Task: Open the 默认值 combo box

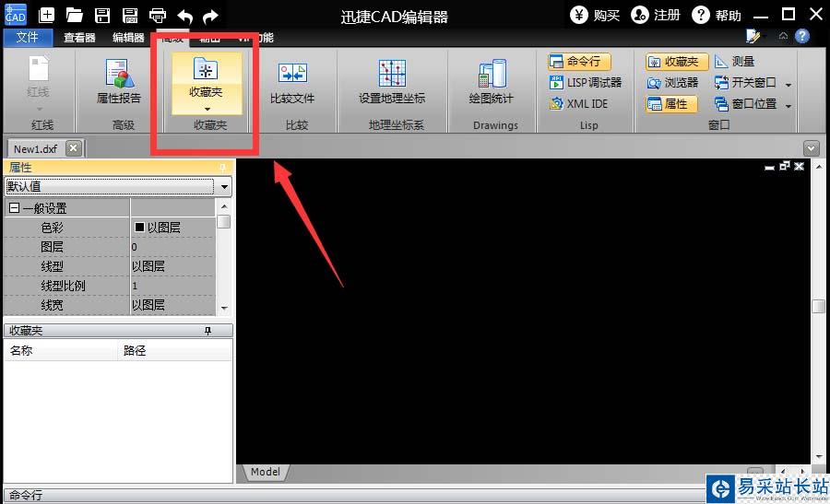Action: pyautogui.click(x=118, y=186)
